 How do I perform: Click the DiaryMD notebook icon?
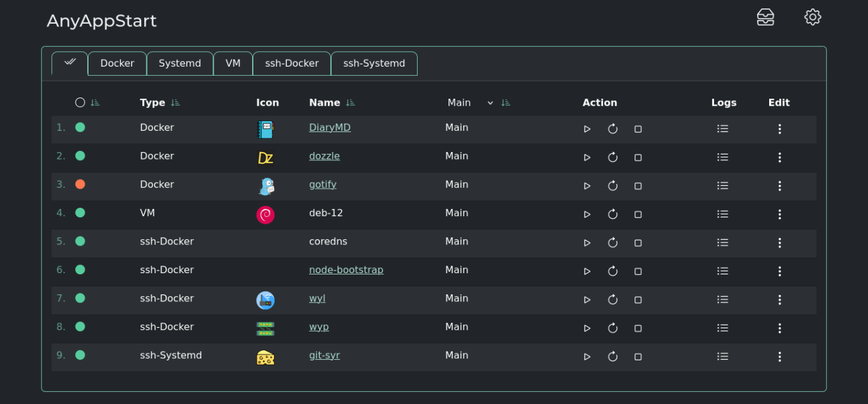265,130
